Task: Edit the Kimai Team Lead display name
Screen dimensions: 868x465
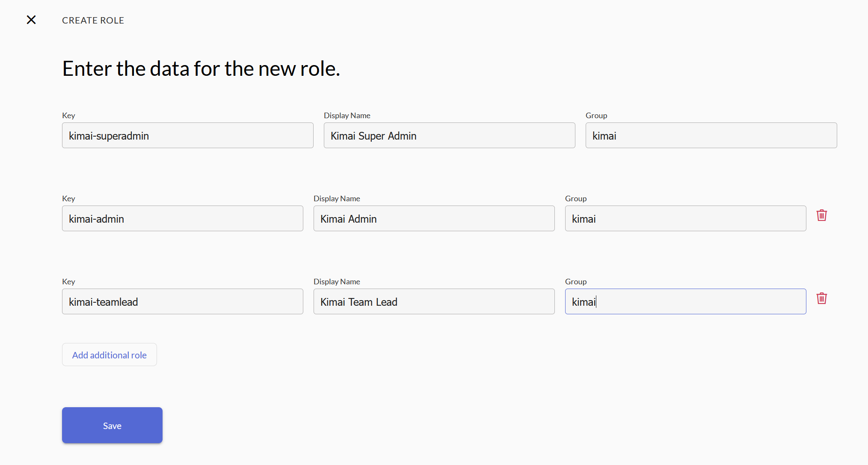Action: 434,302
